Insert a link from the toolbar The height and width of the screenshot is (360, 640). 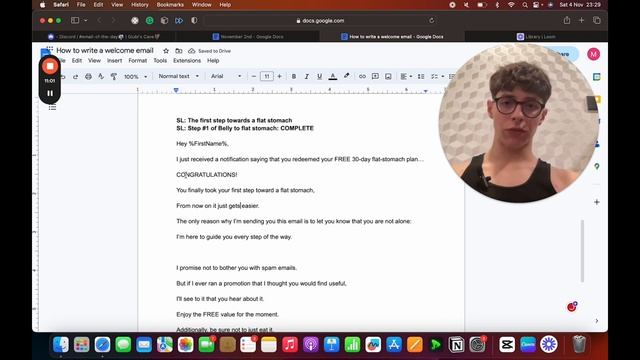(x=362, y=76)
